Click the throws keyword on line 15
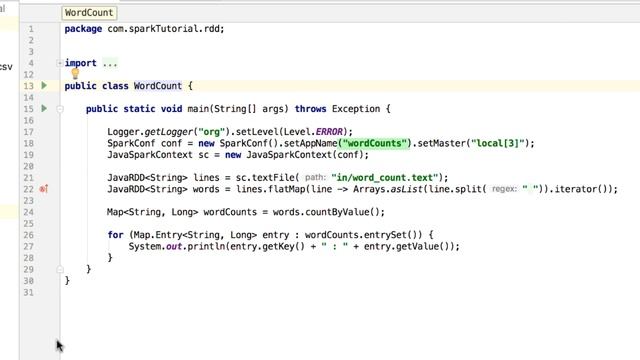Image resolution: width=640 pixels, height=360 pixels. [x=310, y=109]
